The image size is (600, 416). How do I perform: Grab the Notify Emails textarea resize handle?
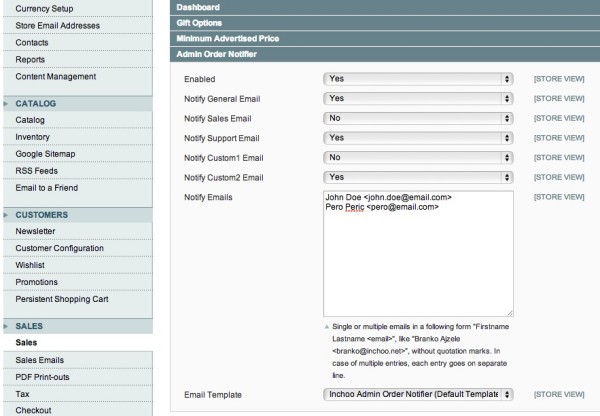510,313
